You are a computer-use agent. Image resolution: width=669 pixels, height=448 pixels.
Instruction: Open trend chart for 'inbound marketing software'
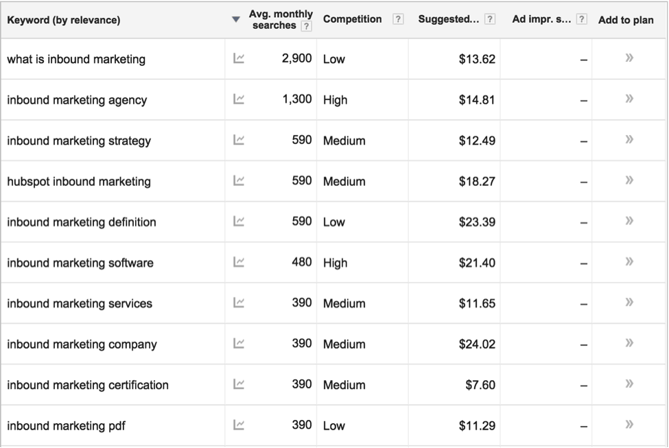point(239,262)
